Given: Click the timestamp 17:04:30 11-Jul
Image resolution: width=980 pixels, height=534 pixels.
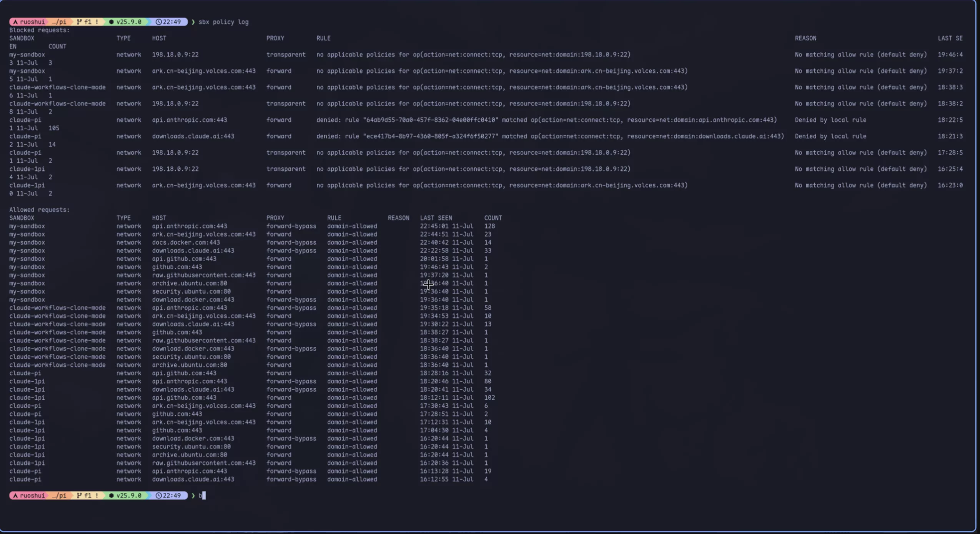Looking at the screenshot, I should [446, 430].
